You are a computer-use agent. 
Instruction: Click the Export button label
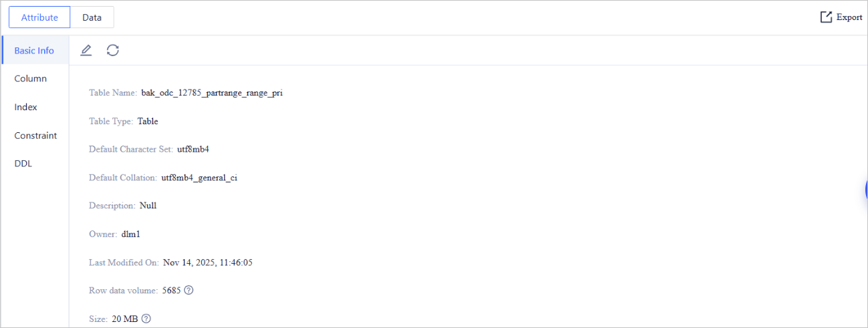[849, 17]
